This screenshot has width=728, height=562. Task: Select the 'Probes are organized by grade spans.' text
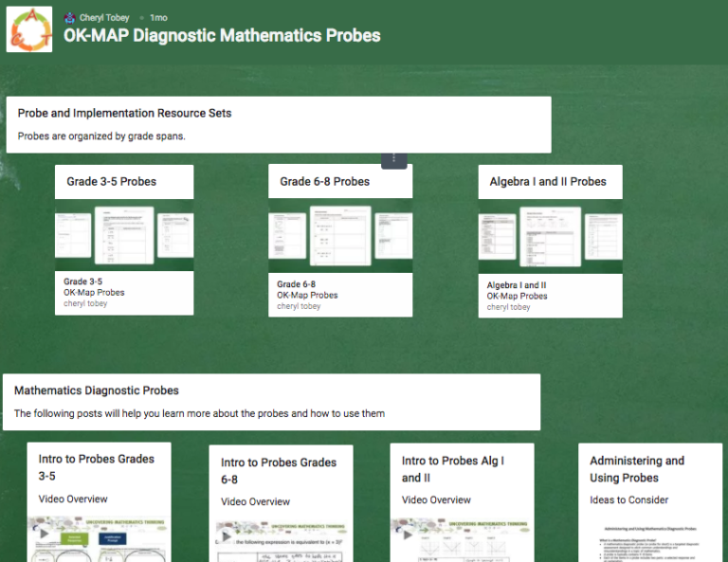coord(101,136)
